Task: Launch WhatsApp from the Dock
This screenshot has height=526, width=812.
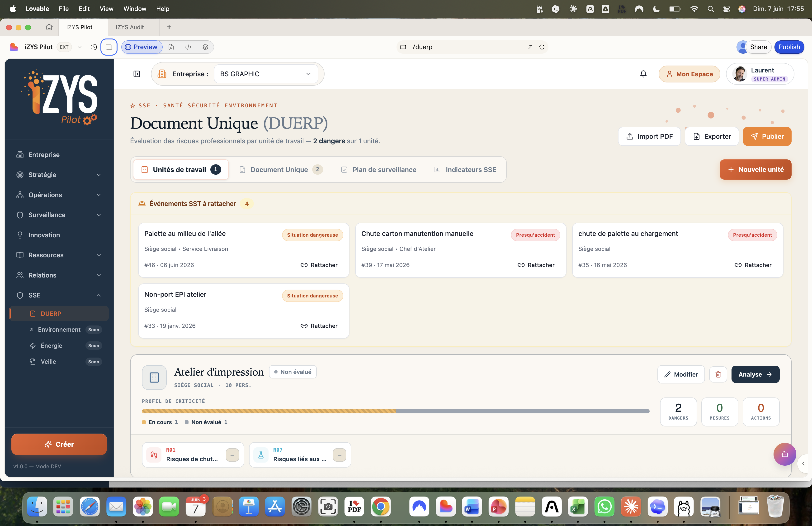Action: point(604,507)
